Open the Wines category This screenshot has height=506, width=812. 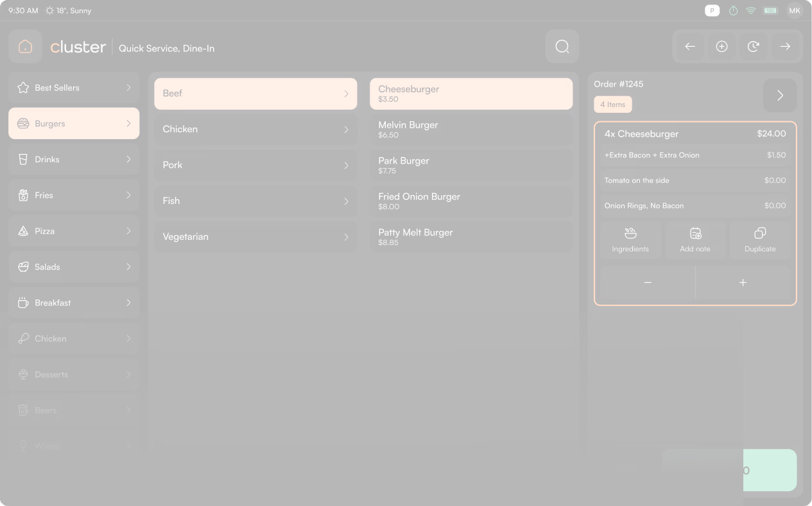74,446
